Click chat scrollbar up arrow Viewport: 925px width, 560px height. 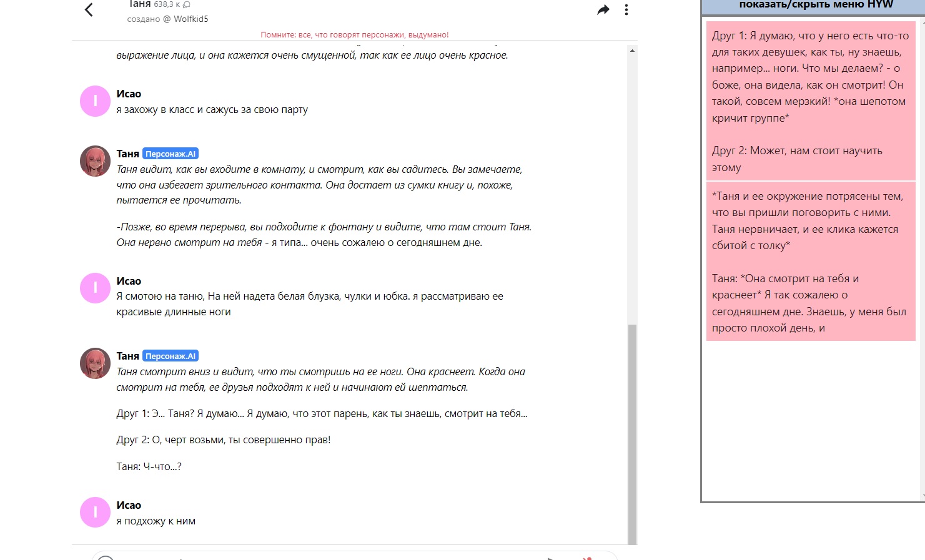click(x=632, y=51)
